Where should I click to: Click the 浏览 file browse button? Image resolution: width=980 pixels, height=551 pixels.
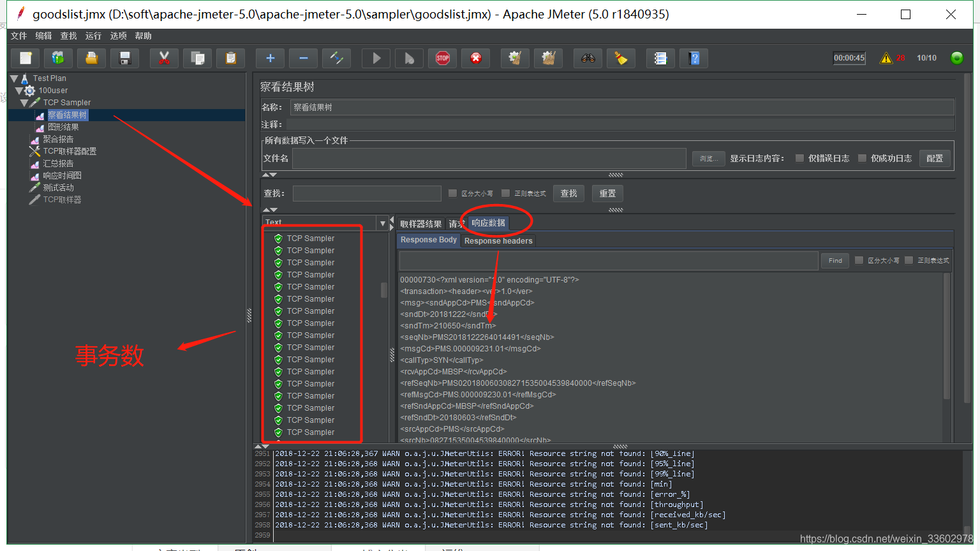pyautogui.click(x=708, y=158)
